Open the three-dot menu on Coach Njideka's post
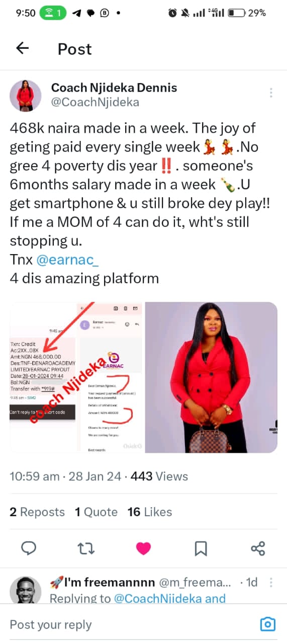287x644 pixels. (x=271, y=93)
